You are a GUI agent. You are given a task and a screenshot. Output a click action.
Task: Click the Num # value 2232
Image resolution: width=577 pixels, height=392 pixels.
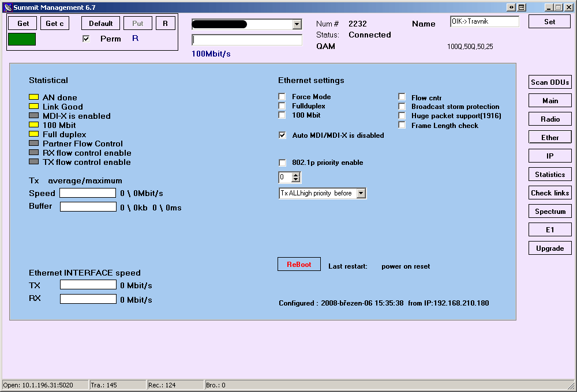pyautogui.click(x=358, y=24)
